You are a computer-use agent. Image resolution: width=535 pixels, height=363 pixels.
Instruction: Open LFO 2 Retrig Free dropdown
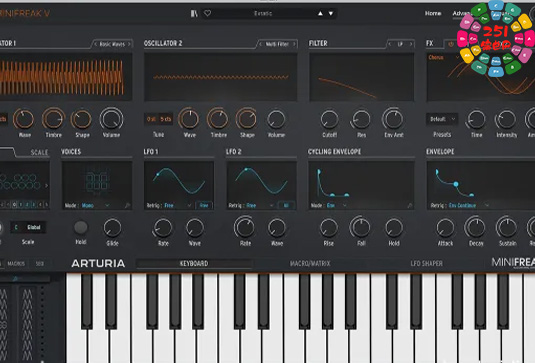click(x=260, y=205)
